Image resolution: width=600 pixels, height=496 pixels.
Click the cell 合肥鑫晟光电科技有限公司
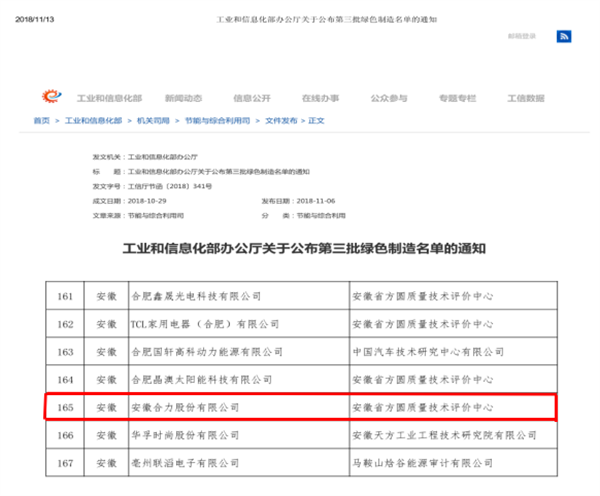point(239,296)
